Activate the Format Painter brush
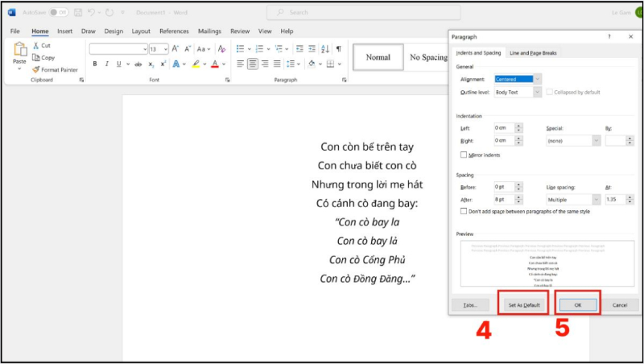Viewport: 644px width, 364px height. [36, 70]
